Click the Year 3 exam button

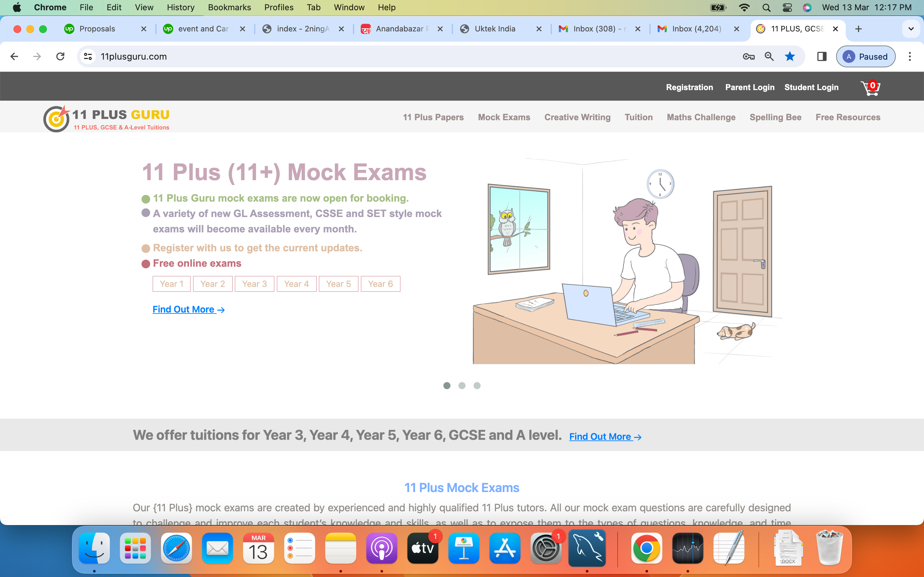[254, 284]
